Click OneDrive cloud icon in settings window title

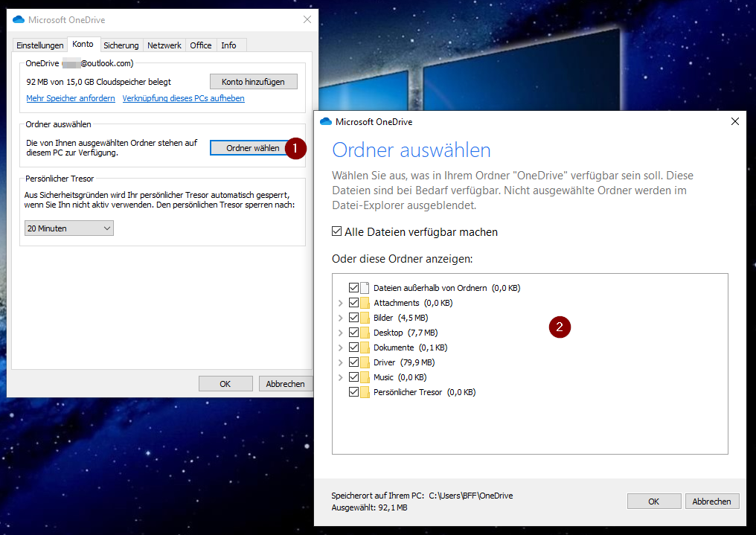(19, 20)
